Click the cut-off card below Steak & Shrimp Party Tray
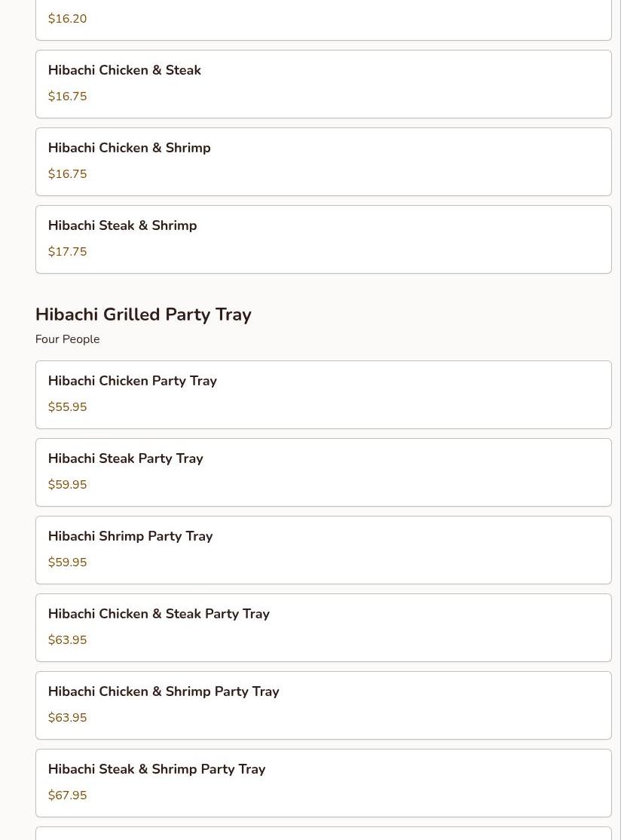 tap(323, 834)
